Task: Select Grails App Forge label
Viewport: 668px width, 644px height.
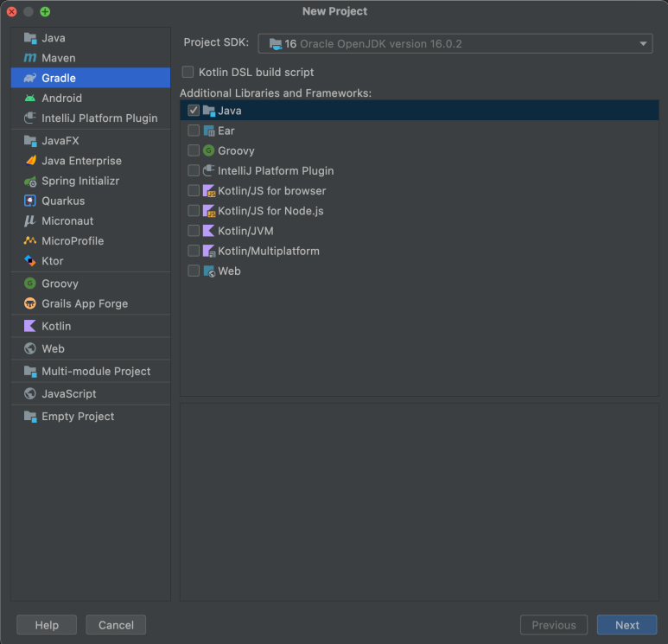Action: pos(85,303)
